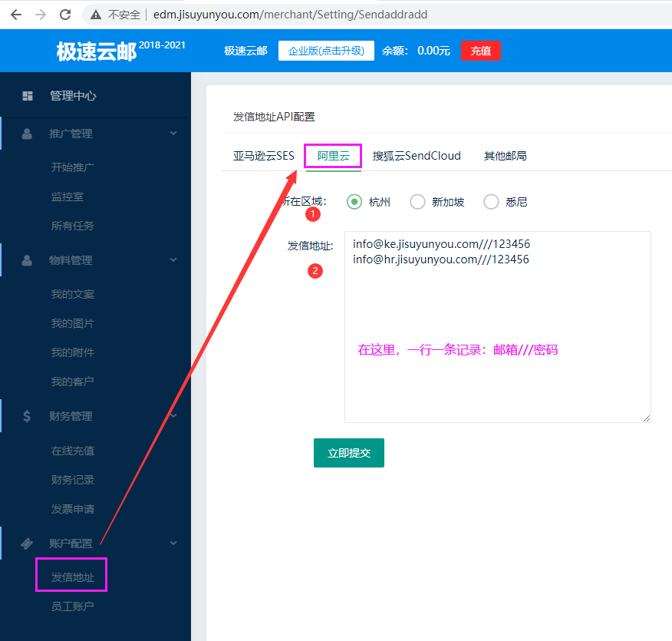Open 开始推广 menu item

tap(73, 167)
